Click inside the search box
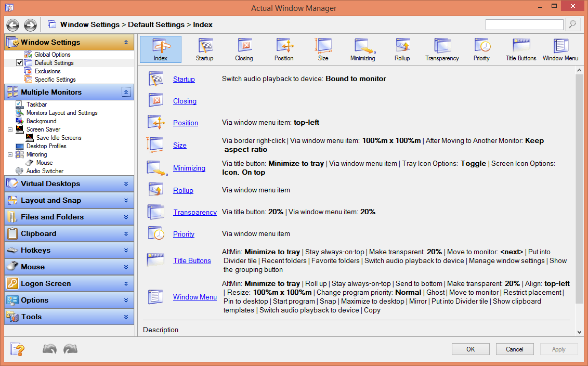588x366 pixels. tap(524, 24)
